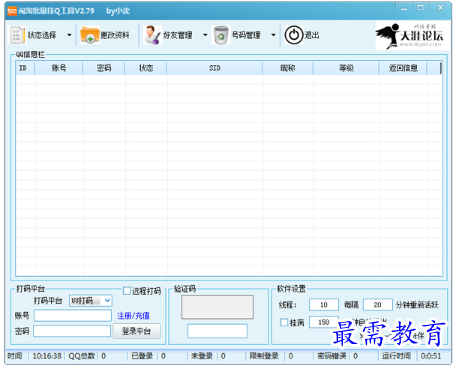This screenshot has width=454, height=365.
Task: Click the 限制登录 status bar label
Action: pos(264,356)
